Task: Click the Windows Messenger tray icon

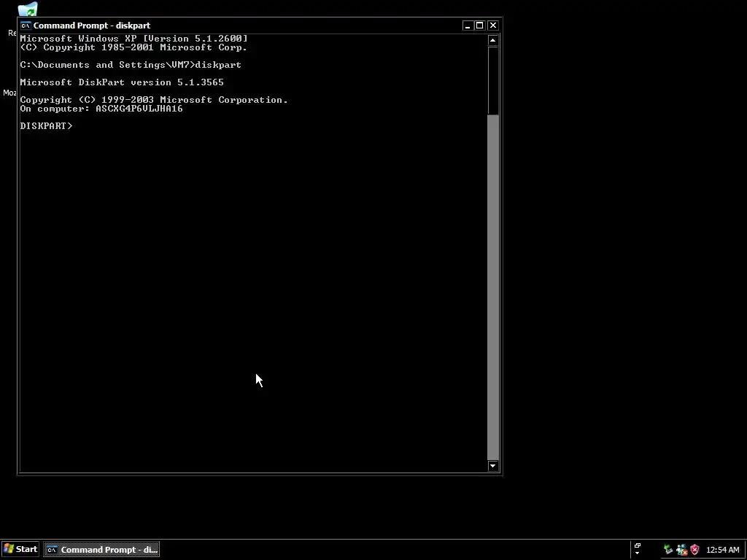Action: 682,550
